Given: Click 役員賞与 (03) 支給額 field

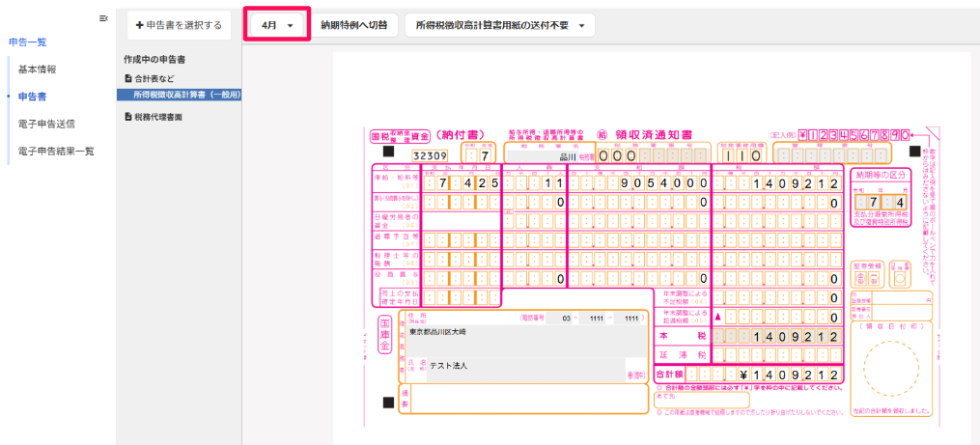Looking at the screenshot, I should [639, 279].
